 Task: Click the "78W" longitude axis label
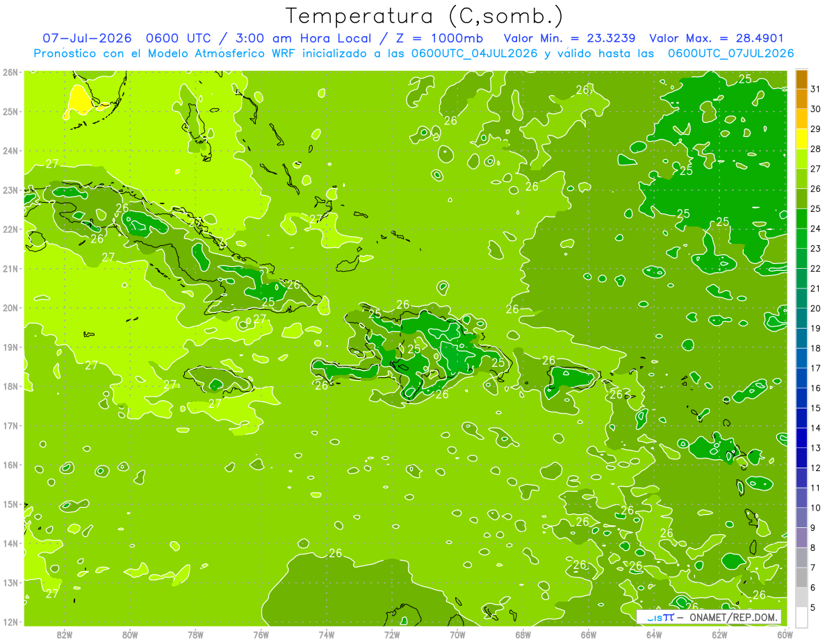(195, 634)
